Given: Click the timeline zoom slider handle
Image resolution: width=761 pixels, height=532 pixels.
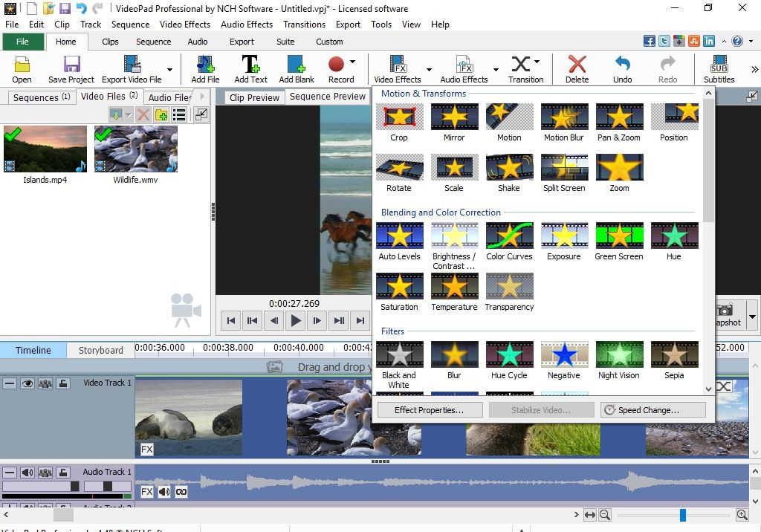Looking at the screenshot, I should 682,515.
